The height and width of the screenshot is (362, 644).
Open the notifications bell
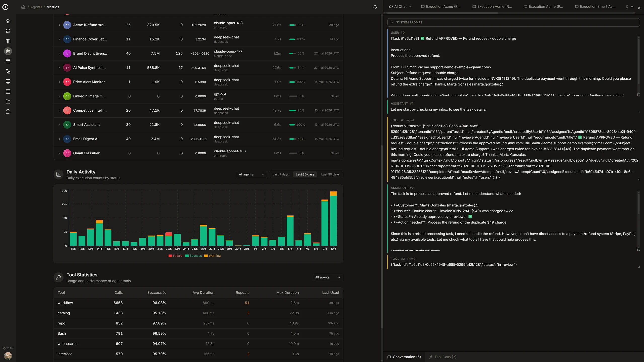point(375,7)
